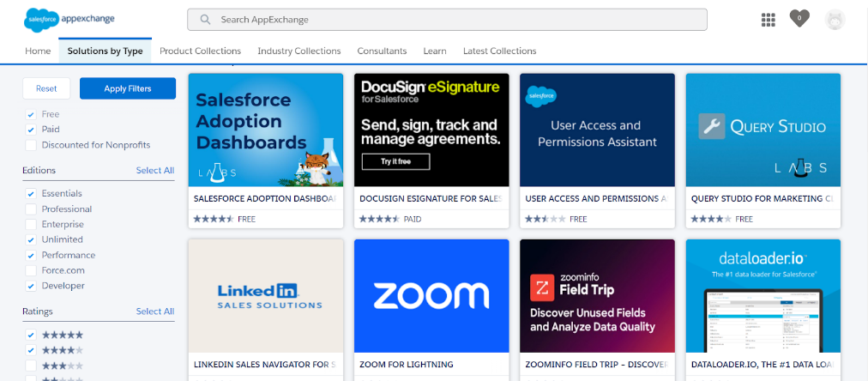This screenshot has height=381, width=868.
Task: Click the DocuSign eSignature star rating
Action: [x=380, y=219]
